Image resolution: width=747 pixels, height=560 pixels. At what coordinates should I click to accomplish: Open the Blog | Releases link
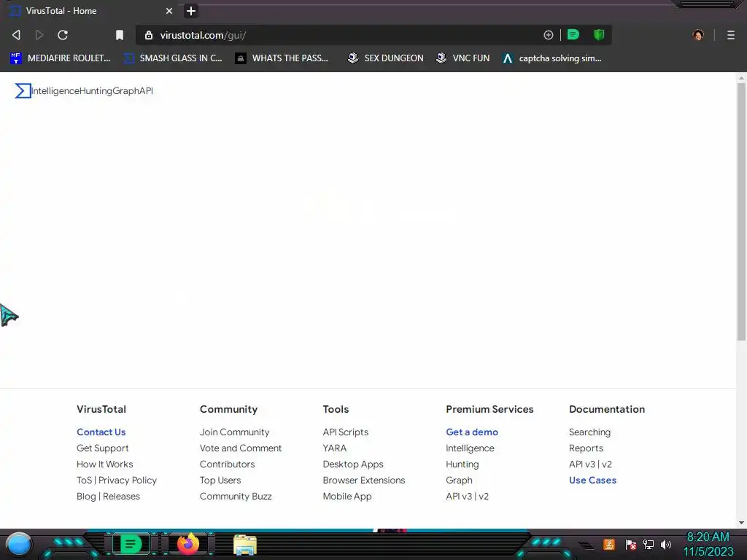click(108, 496)
